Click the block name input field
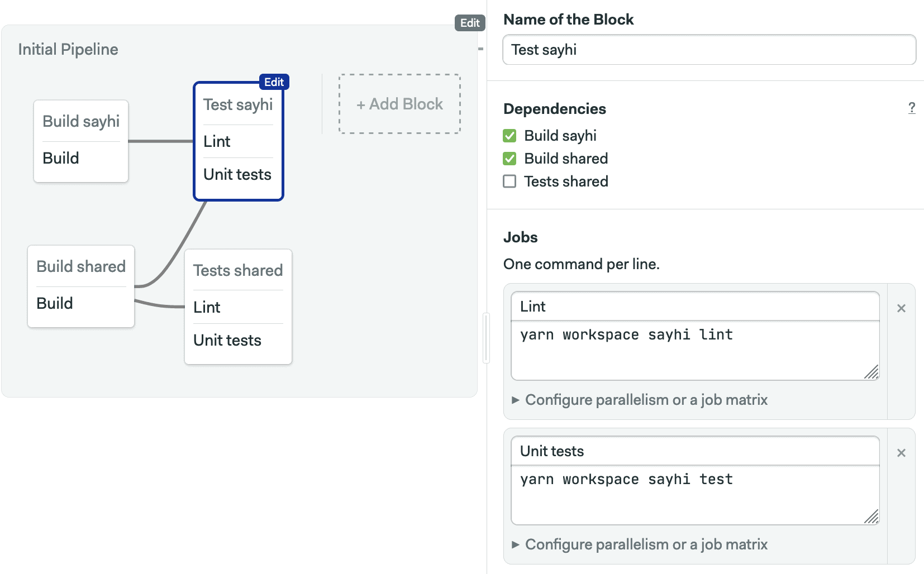 tap(709, 50)
